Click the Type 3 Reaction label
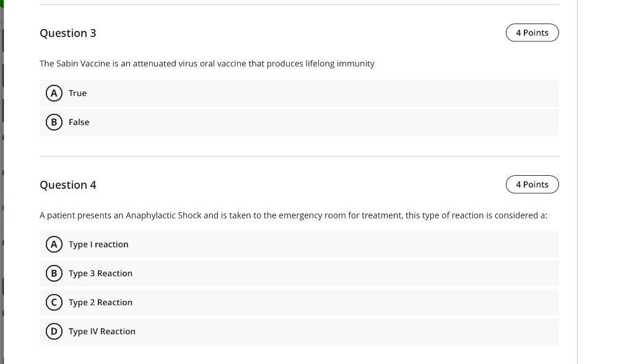634x364 pixels. [100, 274]
